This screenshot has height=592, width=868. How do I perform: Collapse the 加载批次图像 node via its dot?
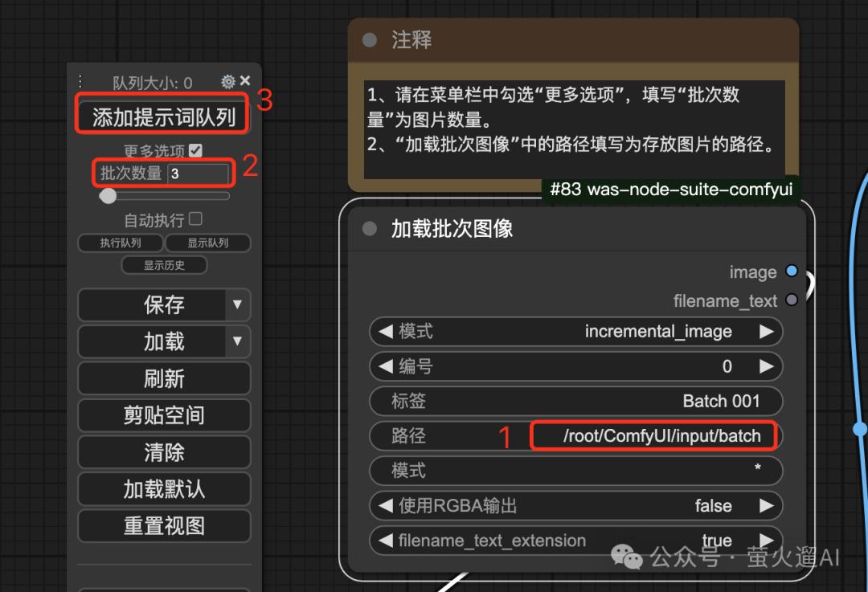click(x=369, y=228)
